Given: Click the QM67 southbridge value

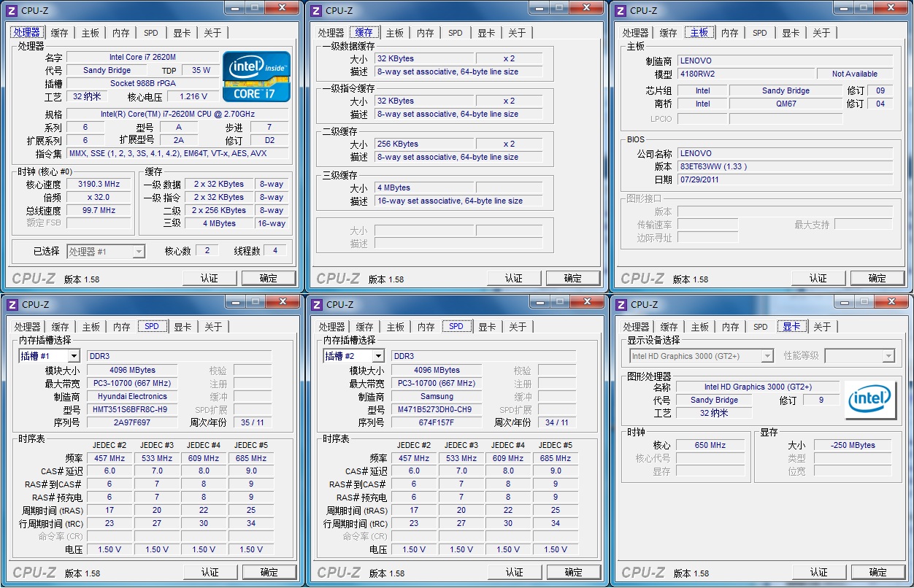Looking at the screenshot, I should 786,104.
